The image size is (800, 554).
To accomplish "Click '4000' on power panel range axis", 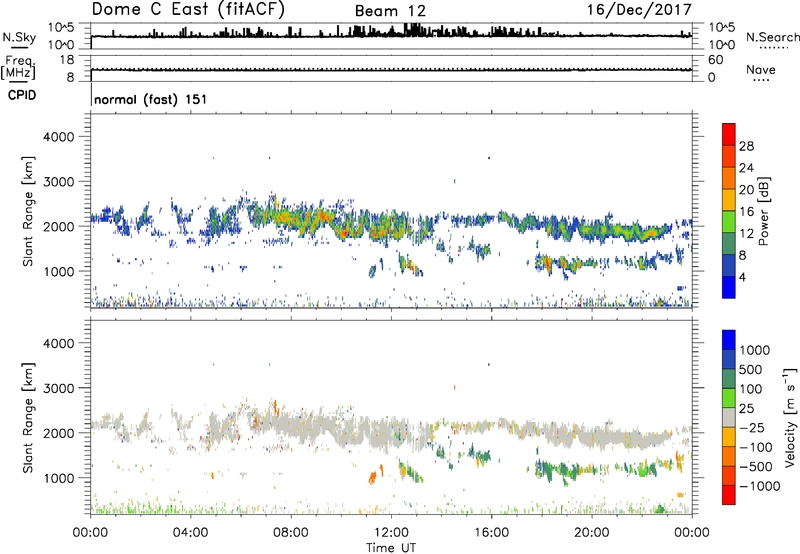I will point(58,137).
